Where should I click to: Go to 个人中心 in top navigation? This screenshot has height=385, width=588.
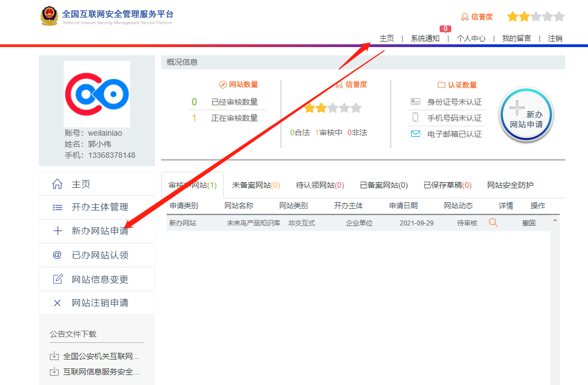pos(471,38)
